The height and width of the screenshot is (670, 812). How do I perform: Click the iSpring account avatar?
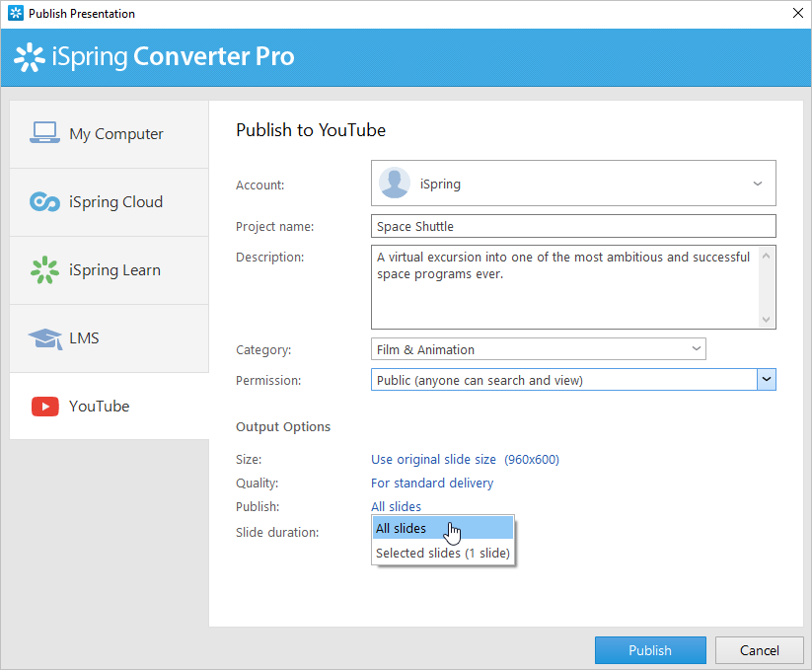(x=395, y=183)
